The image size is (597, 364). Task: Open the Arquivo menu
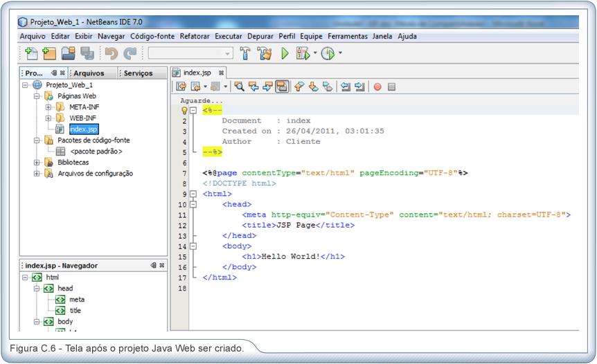pos(33,36)
